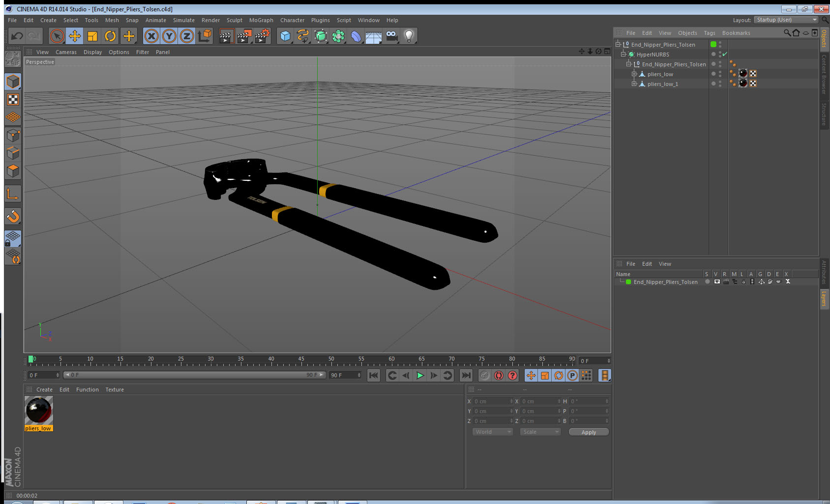Activate the Move tool
The width and height of the screenshot is (830, 504).
click(75, 36)
